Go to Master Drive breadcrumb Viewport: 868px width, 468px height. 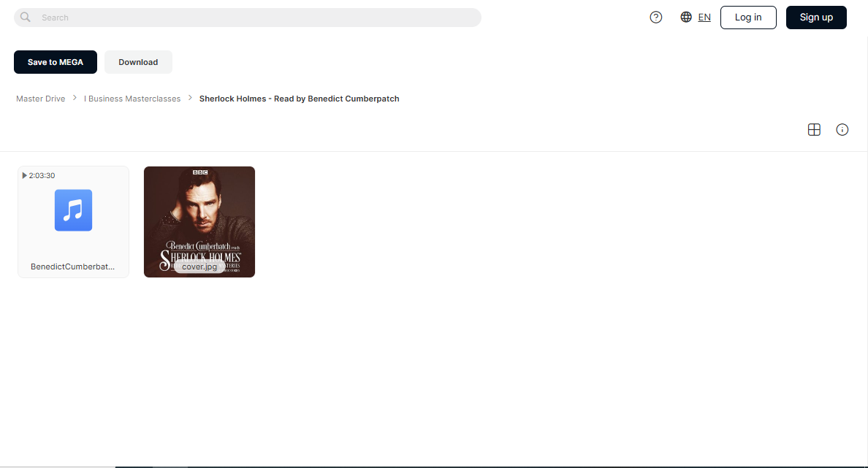point(40,99)
